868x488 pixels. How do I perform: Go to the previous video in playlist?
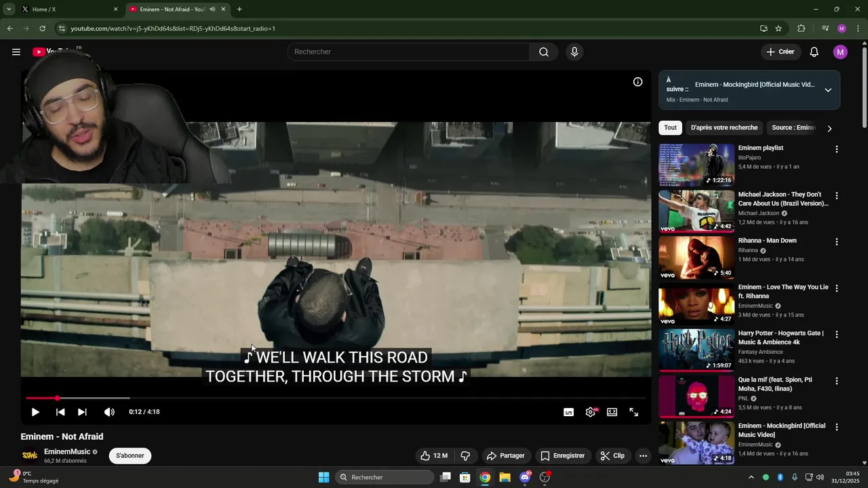[60, 412]
